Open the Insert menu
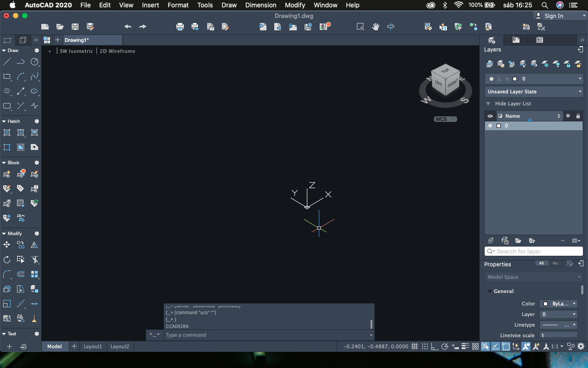This screenshot has height=368, width=588. click(x=151, y=5)
